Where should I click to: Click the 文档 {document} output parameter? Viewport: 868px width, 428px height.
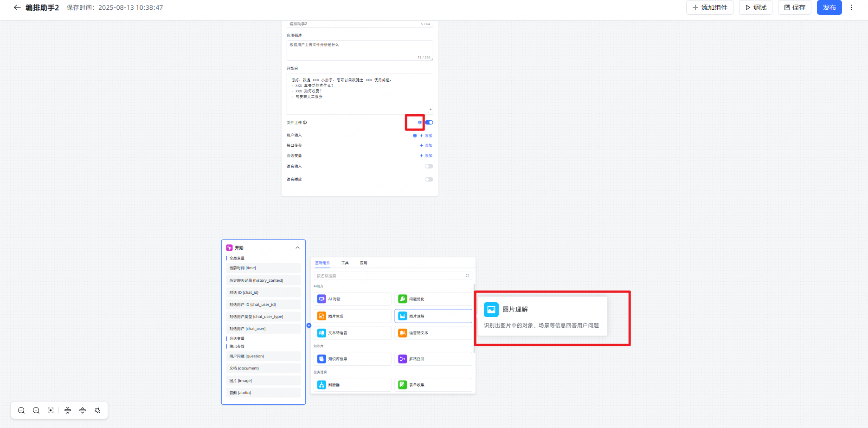(x=264, y=368)
